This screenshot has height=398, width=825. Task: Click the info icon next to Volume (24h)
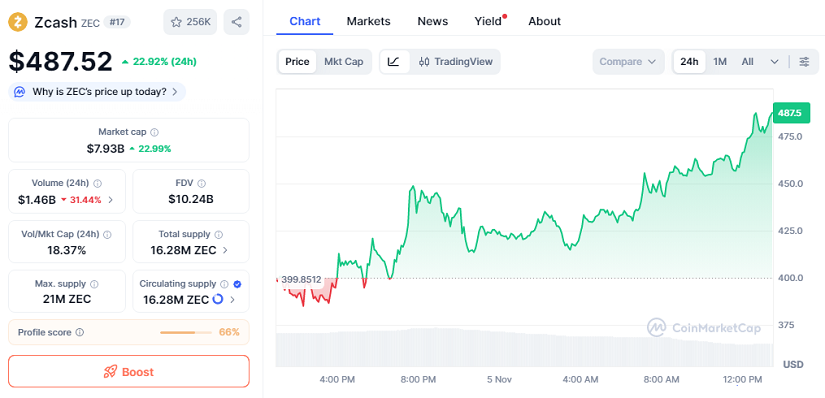point(97,183)
